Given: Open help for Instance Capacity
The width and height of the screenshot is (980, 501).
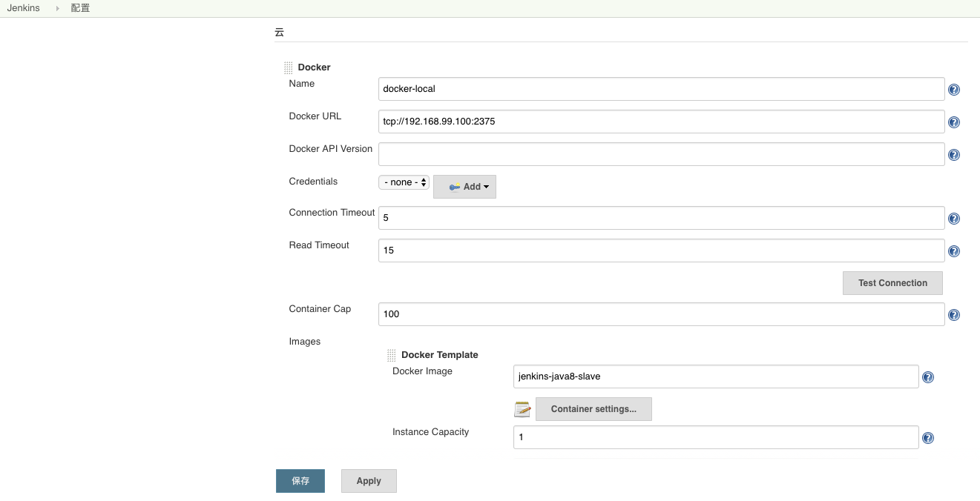Looking at the screenshot, I should pos(927,438).
